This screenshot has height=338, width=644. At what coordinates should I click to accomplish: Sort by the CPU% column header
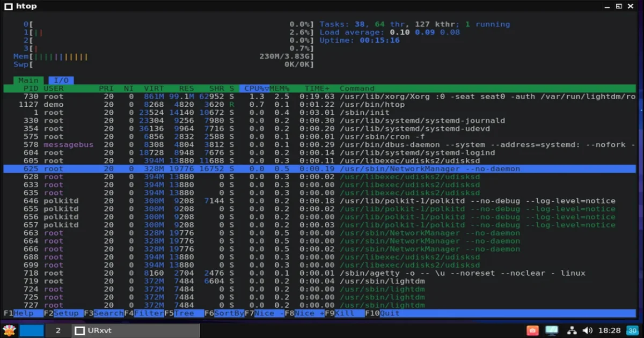tap(255, 89)
